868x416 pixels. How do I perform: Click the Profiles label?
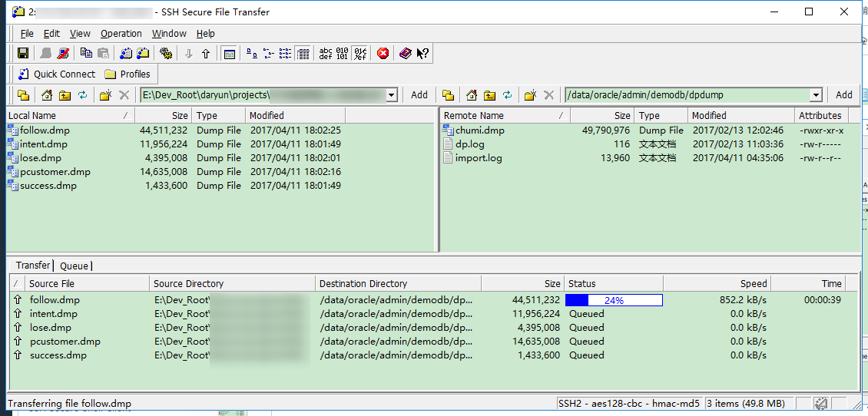pyautogui.click(x=135, y=74)
